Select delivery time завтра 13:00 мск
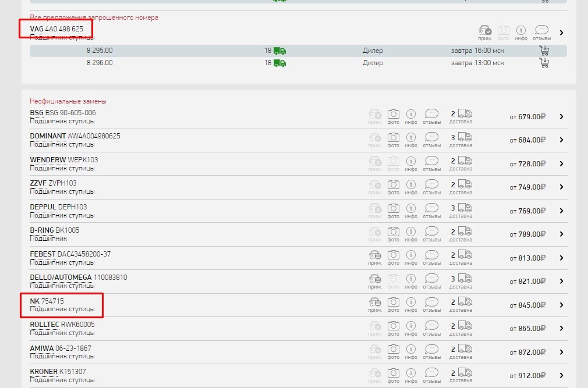Viewport: 588px width, 388px height. click(477, 63)
